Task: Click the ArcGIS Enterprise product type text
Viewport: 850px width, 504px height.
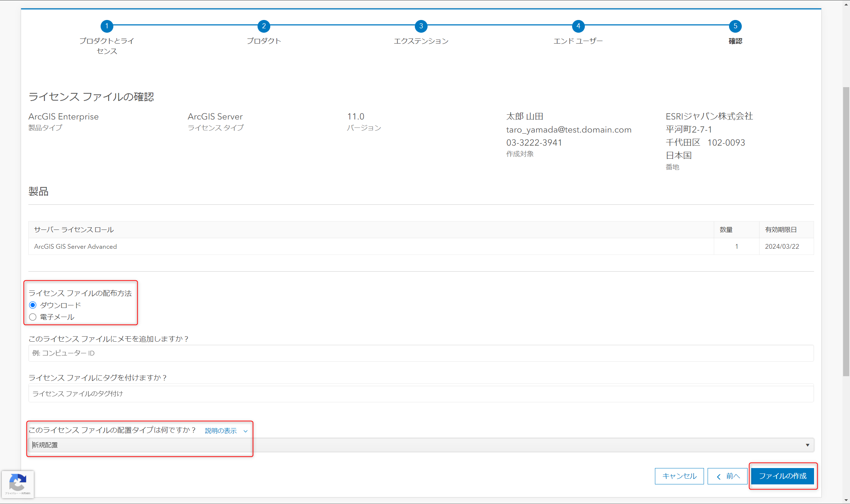Action: click(64, 117)
